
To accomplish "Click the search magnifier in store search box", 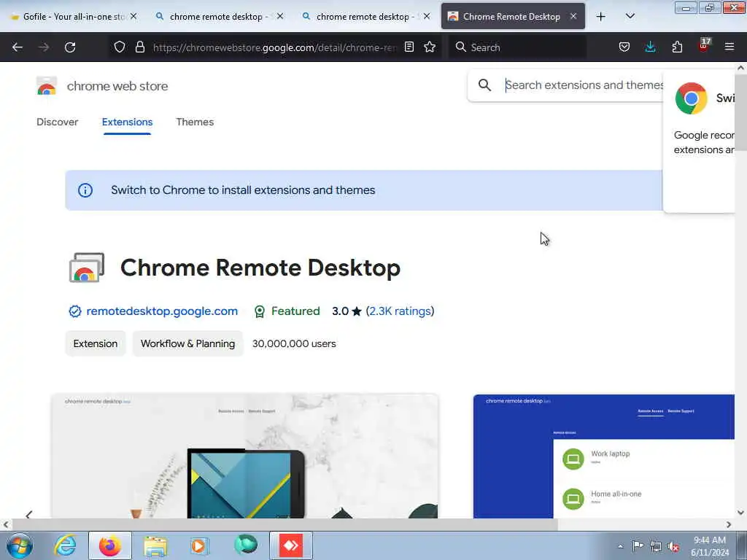I will 484,85.
